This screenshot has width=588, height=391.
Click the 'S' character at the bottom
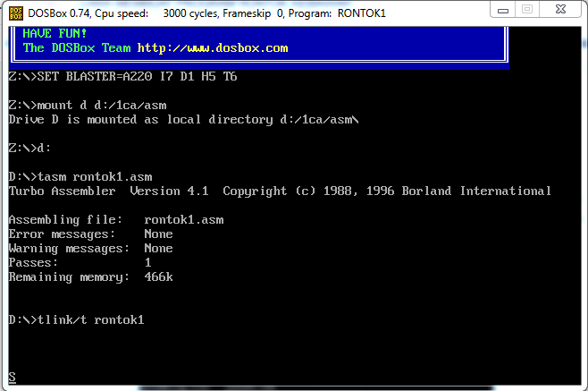click(13, 377)
